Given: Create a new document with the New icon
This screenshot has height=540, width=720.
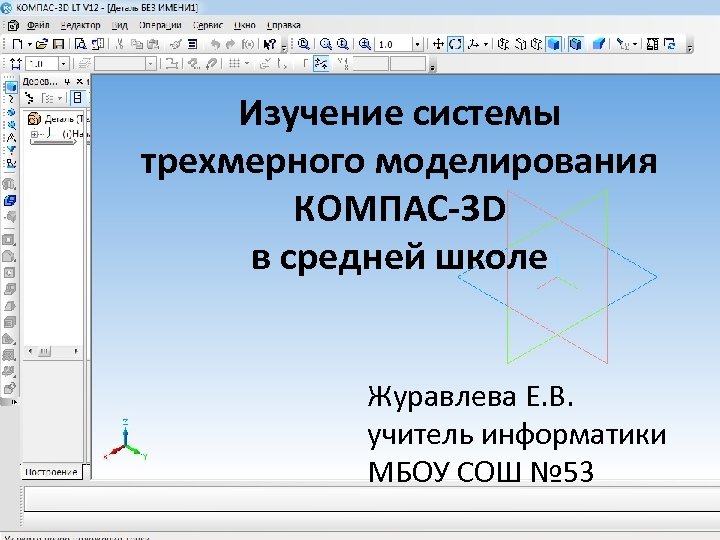Looking at the screenshot, I should point(17,44).
